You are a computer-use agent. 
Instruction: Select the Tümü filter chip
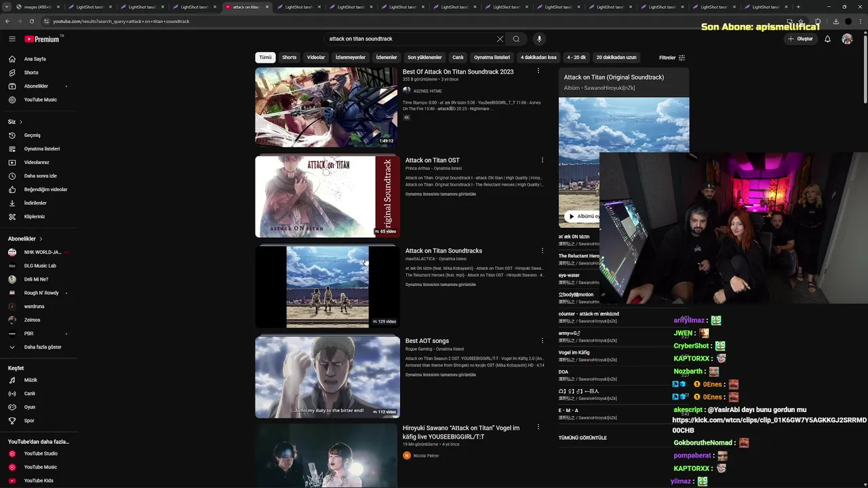pos(265,58)
